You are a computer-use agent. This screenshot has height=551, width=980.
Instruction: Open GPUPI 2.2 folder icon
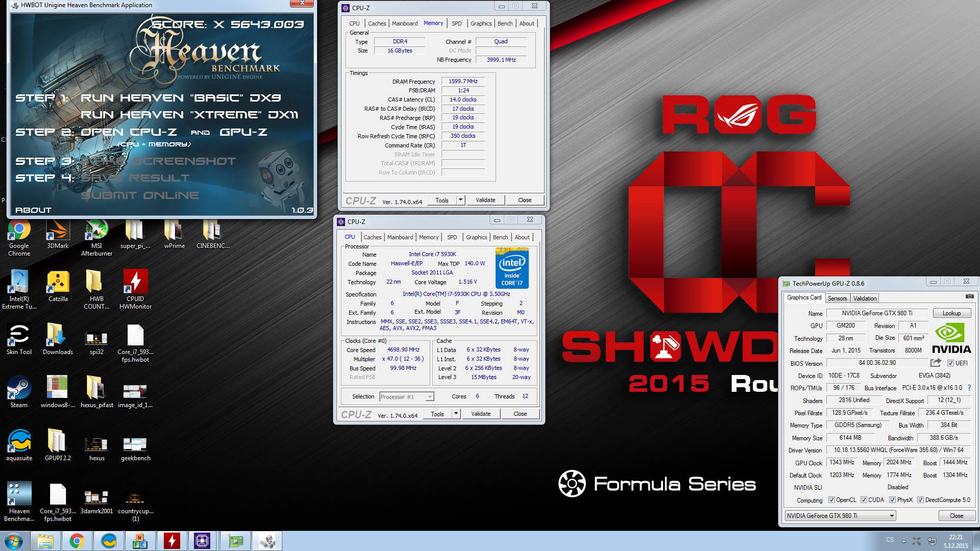[58, 446]
